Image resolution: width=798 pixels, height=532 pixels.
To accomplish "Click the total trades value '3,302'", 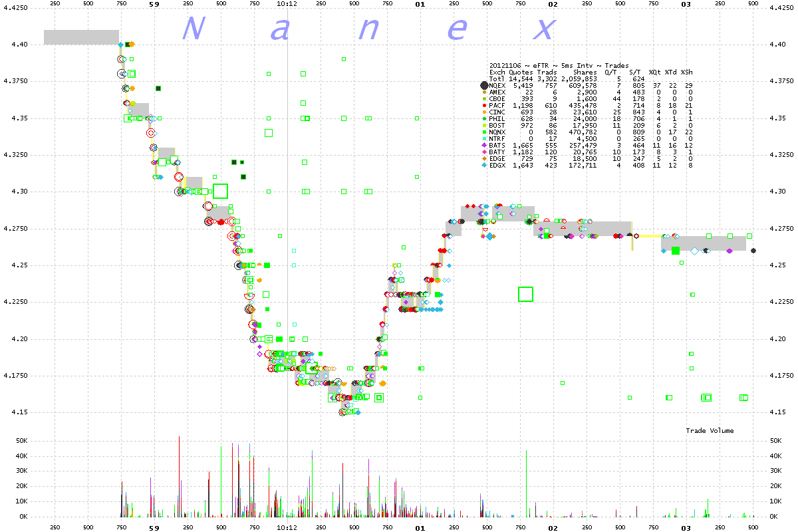I will [547, 78].
